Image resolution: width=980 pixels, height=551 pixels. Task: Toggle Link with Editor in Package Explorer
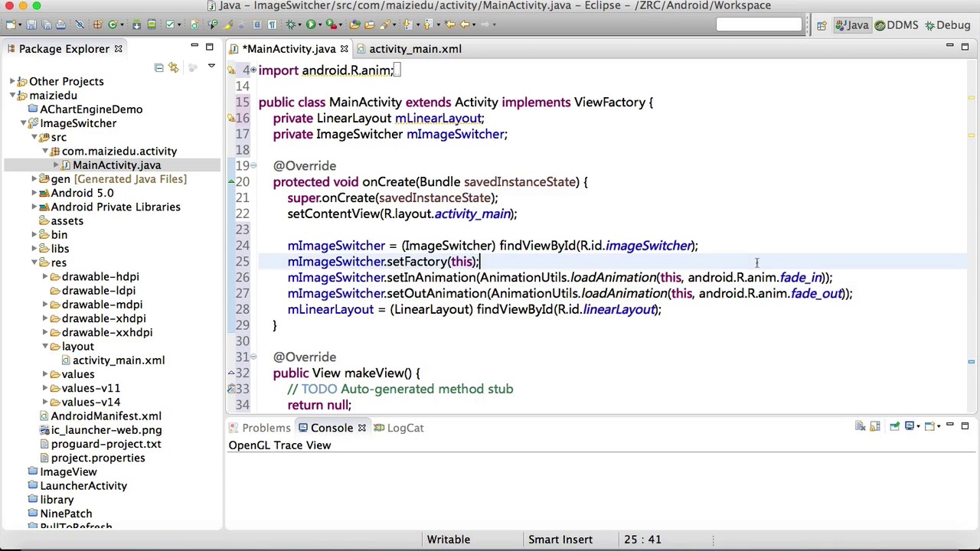click(174, 67)
